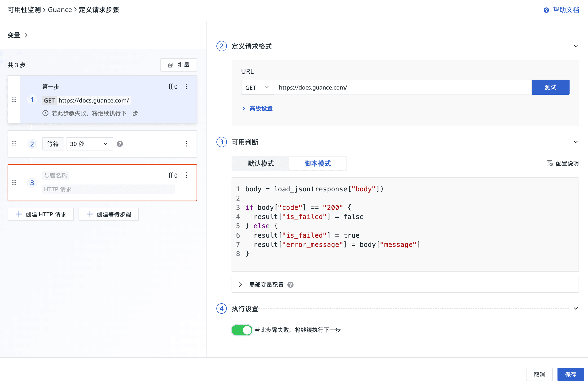Open the step 2 wait more options menu
The image size is (588, 386).
186,144
